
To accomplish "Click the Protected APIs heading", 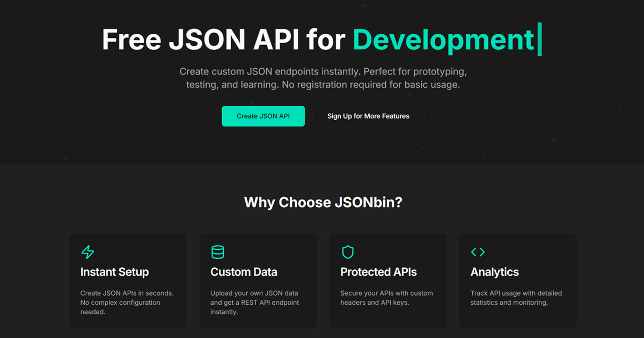I will pos(378,272).
